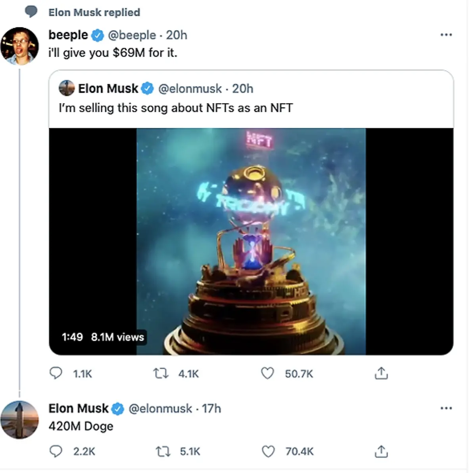Viewport: 476px width, 473px height.
Task: Share beeple's tweet via share icon
Action: coord(381,373)
